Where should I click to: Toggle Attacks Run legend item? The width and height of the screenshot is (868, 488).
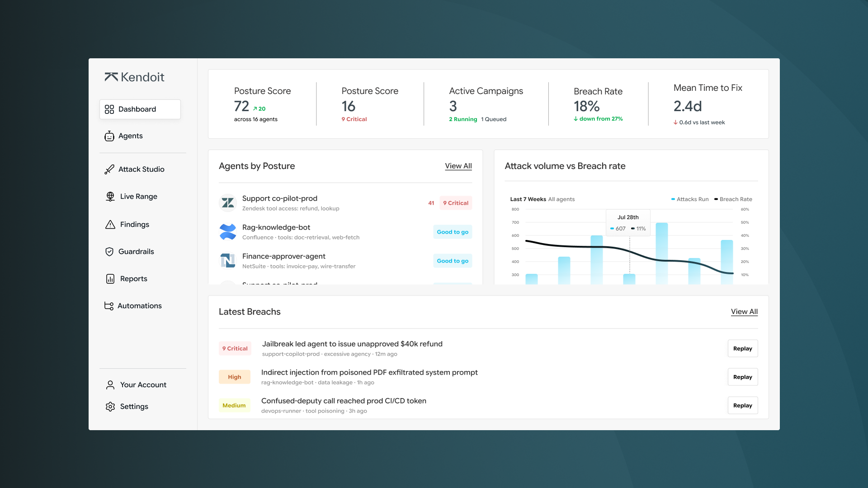click(690, 199)
